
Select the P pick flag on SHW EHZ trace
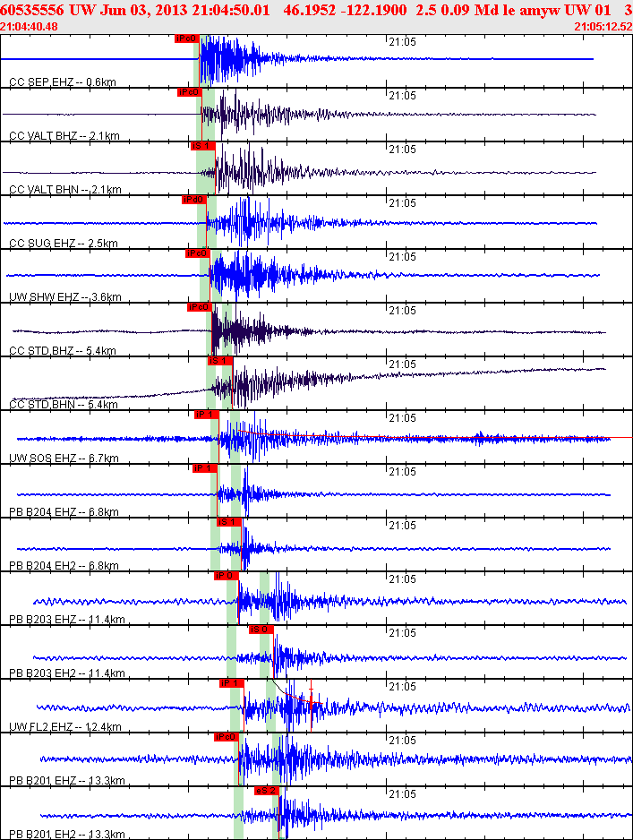click(x=197, y=253)
